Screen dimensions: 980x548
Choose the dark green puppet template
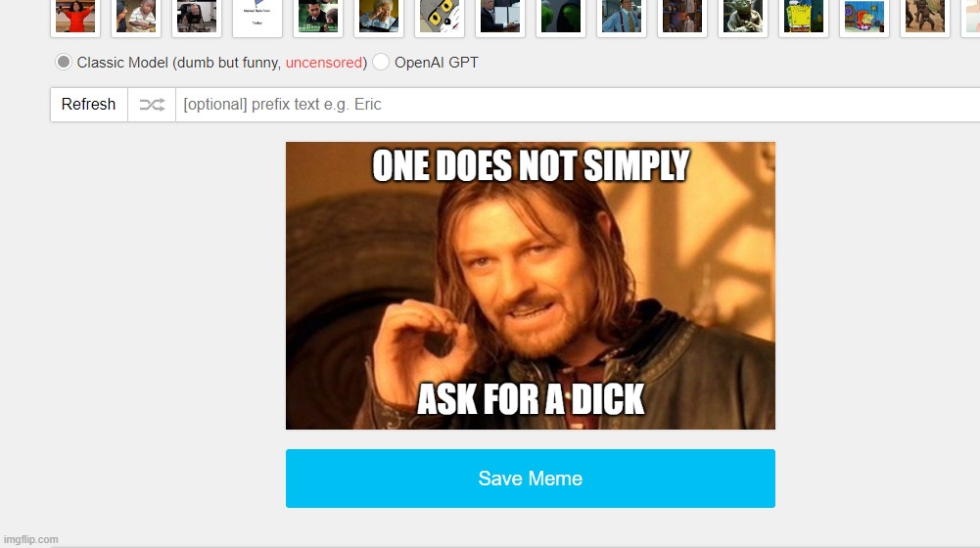point(560,17)
